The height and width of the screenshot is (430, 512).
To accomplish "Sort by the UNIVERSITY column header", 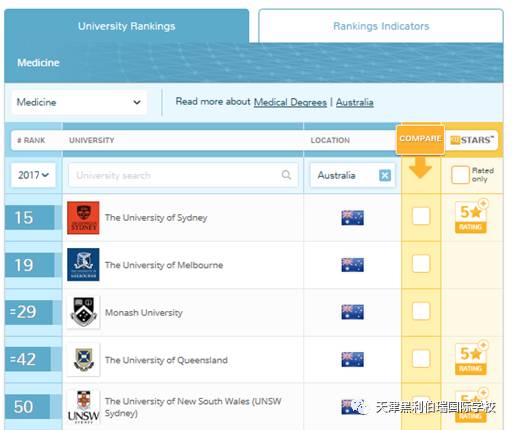I will pos(92,140).
